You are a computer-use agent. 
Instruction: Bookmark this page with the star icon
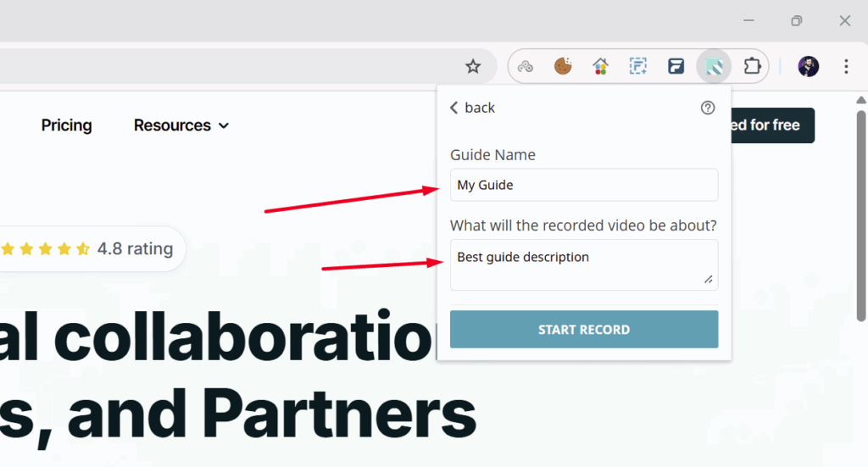pos(473,66)
